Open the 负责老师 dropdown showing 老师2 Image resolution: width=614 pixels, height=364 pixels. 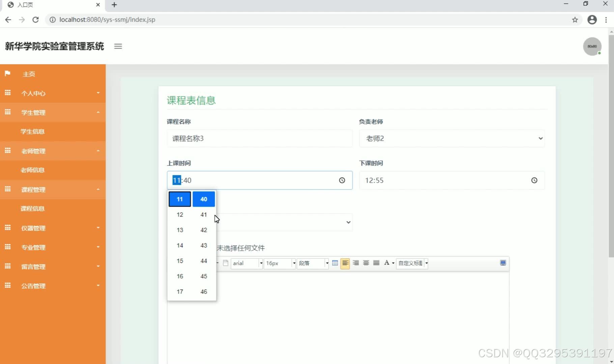452,139
